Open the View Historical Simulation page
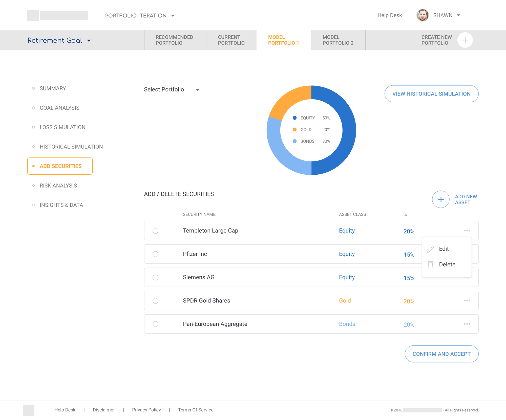The width and height of the screenshot is (506, 420). tap(431, 94)
